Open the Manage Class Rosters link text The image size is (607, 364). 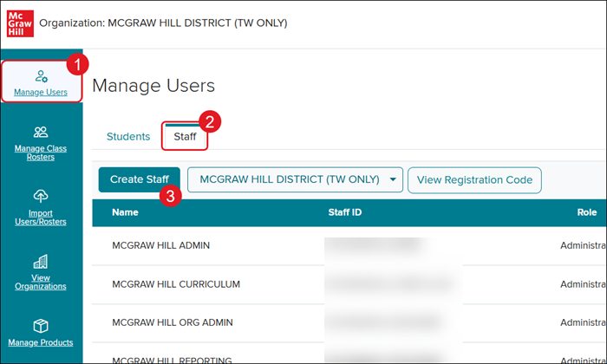pyautogui.click(x=41, y=153)
